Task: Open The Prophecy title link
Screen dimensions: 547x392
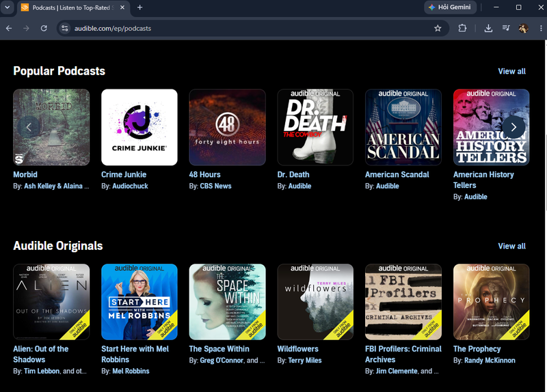Action: pos(477,349)
